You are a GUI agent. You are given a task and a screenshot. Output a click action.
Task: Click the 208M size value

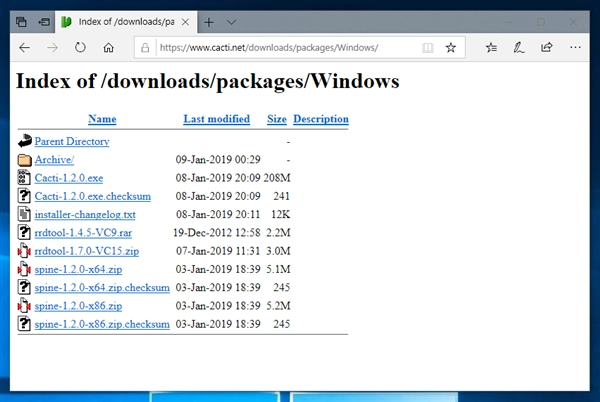point(277,178)
